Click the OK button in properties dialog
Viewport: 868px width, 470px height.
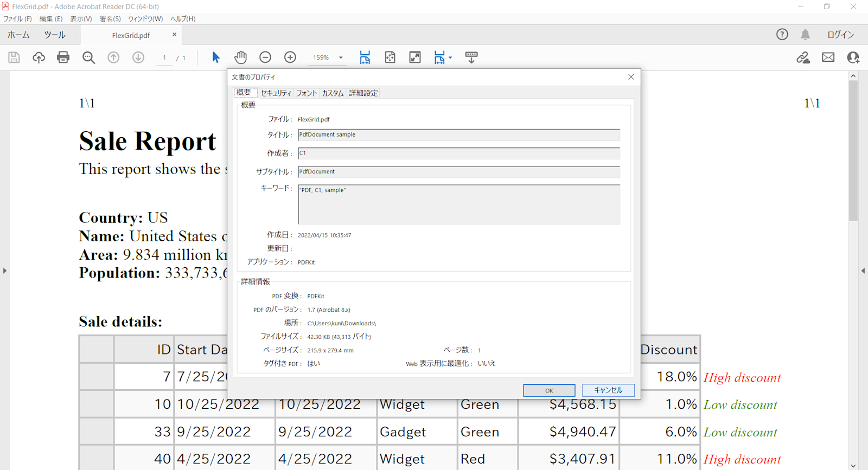click(x=549, y=390)
